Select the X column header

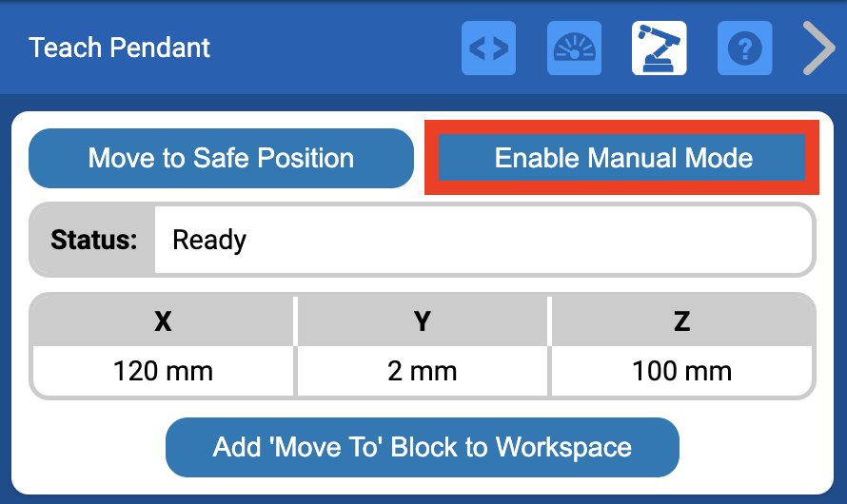click(x=163, y=322)
